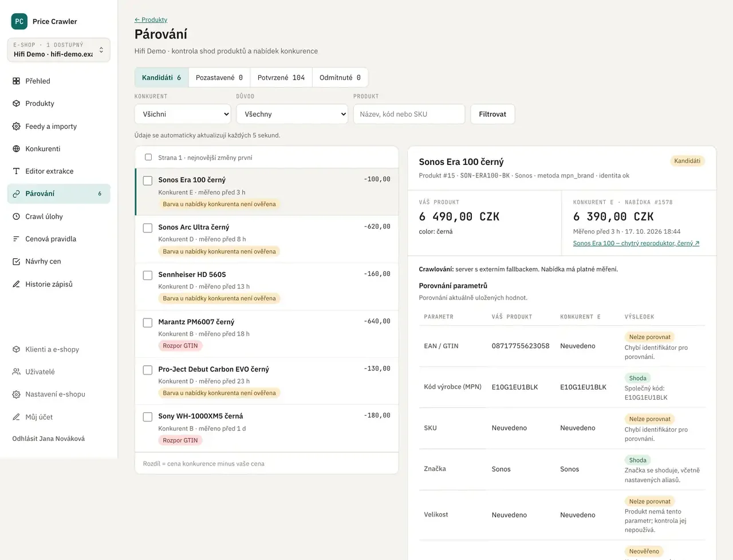Switch to the Kandidáti tab

tap(161, 77)
